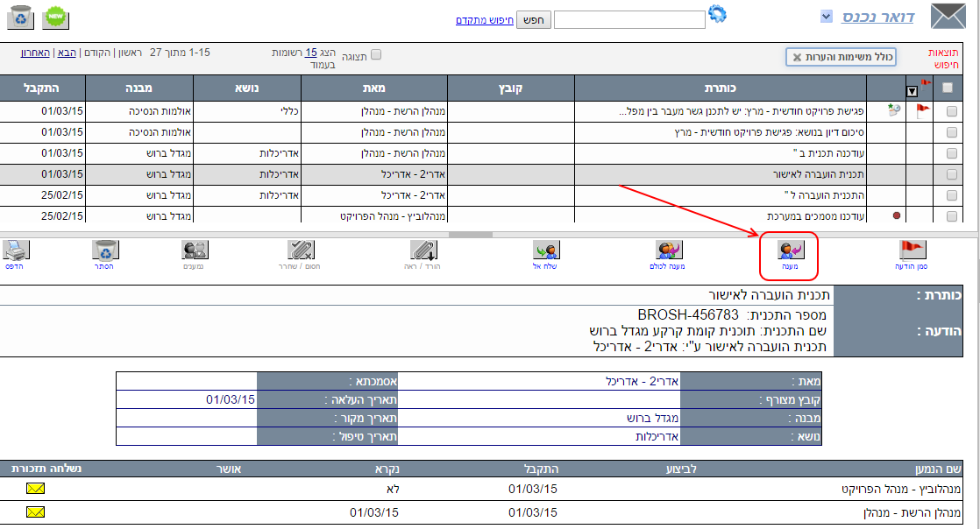Open the dropdown arrow beside 'דואר נכנס'

(x=826, y=16)
